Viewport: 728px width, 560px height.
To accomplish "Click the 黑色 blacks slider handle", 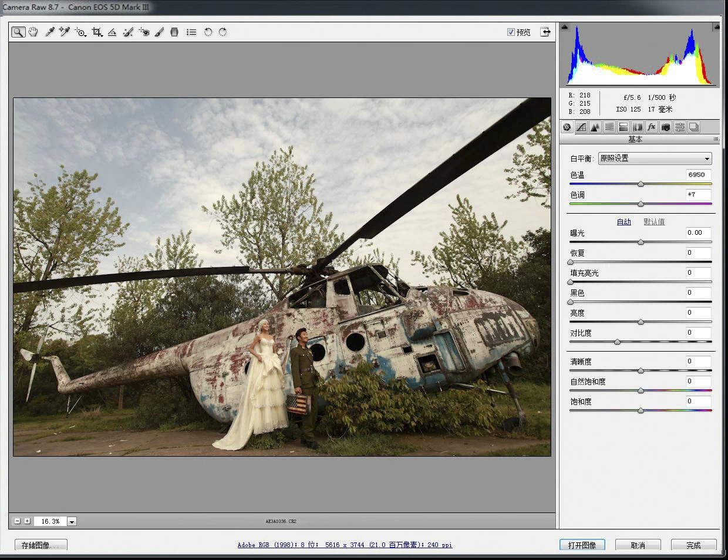I will pyautogui.click(x=570, y=302).
